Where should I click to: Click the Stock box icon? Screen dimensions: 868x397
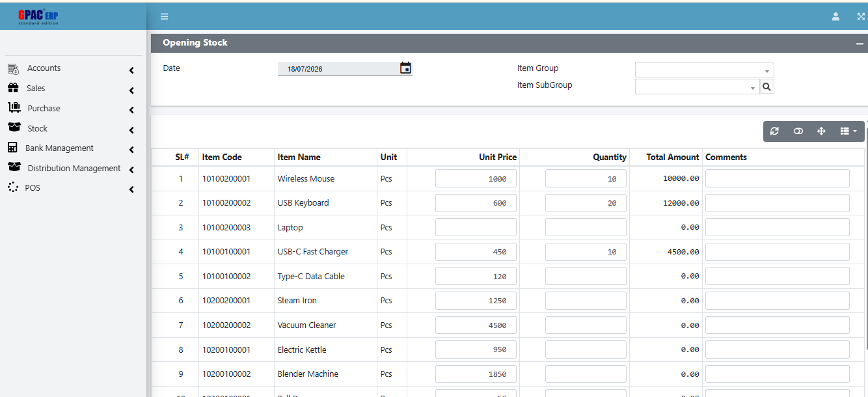(x=14, y=128)
